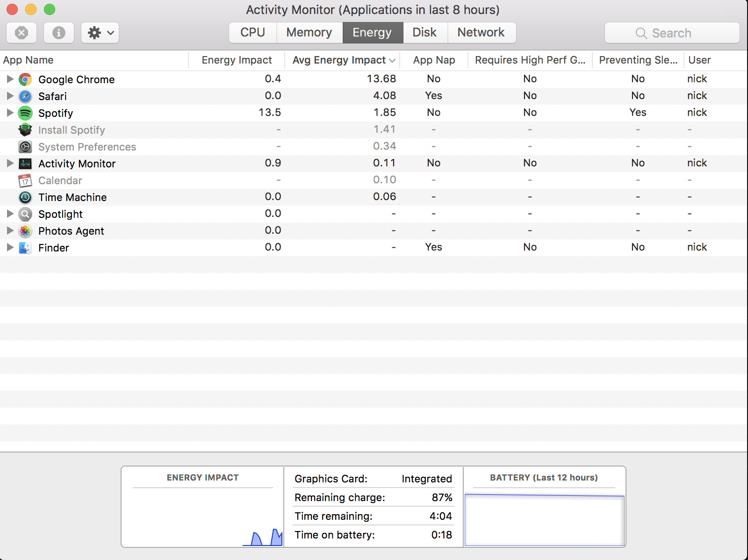Sort by Preventing Sleep column
This screenshot has width=748, height=560.
pos(638,60)
